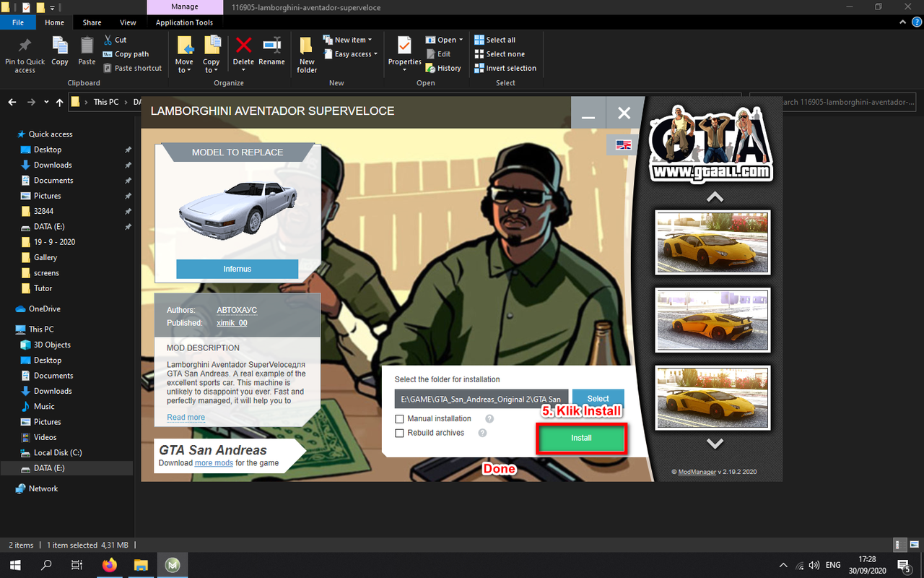Screen dimensions: 924x578
Task: Click Select all in ribbon
Action: [494, 40]
